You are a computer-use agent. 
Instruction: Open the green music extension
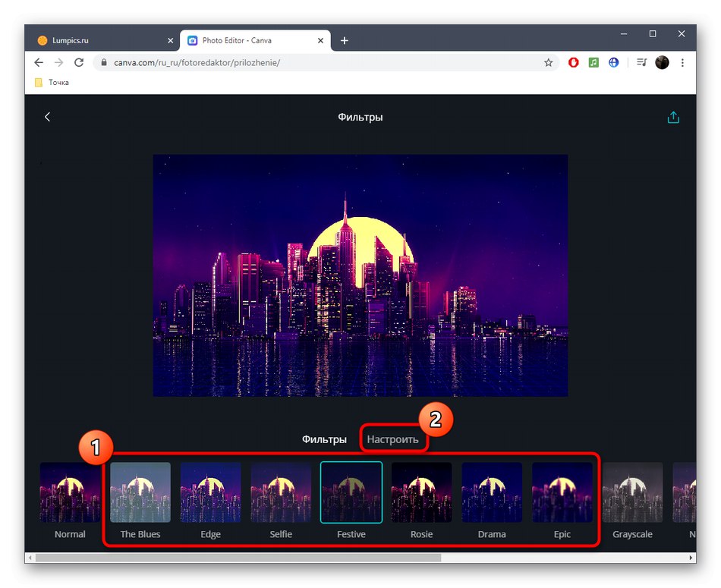593,62
